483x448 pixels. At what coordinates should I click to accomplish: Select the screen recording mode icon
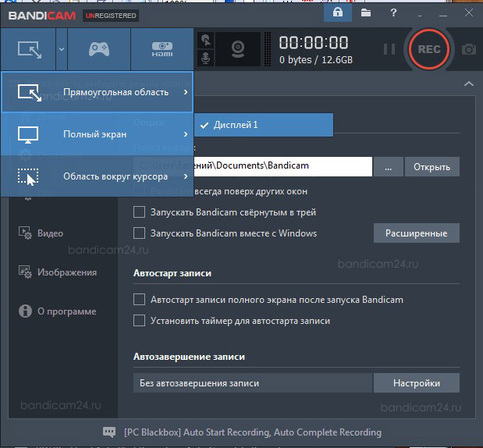click(30, 49)
